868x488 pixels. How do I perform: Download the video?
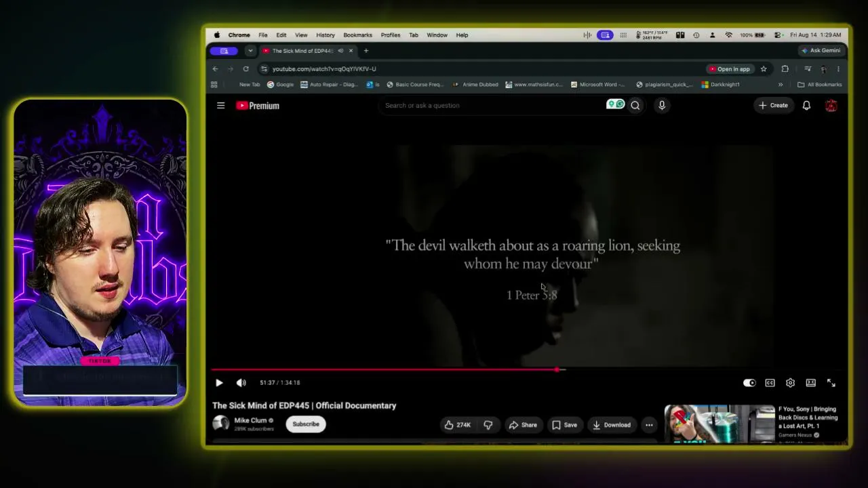tap(612, 425)
